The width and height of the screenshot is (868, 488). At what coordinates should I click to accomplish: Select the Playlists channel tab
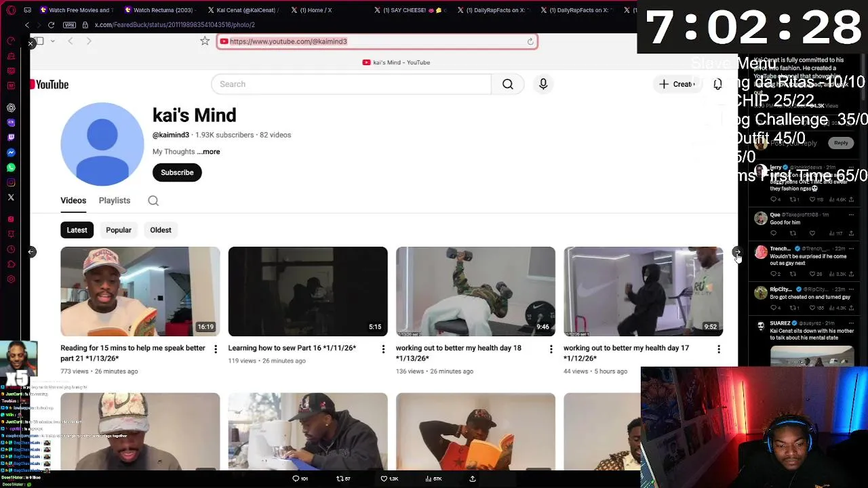[x=115, y=201]
